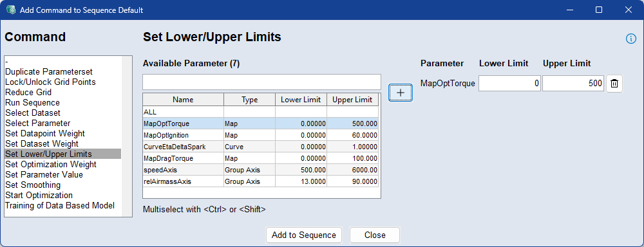Screen dimensions: 644x247
Task: Select the MapDragTorque row
Action: pos(260,158)
